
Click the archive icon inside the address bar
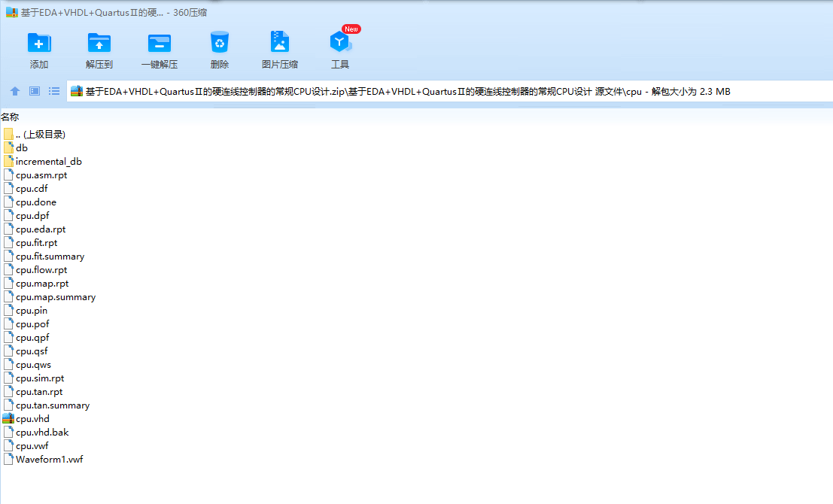click(x=74, y=90)
